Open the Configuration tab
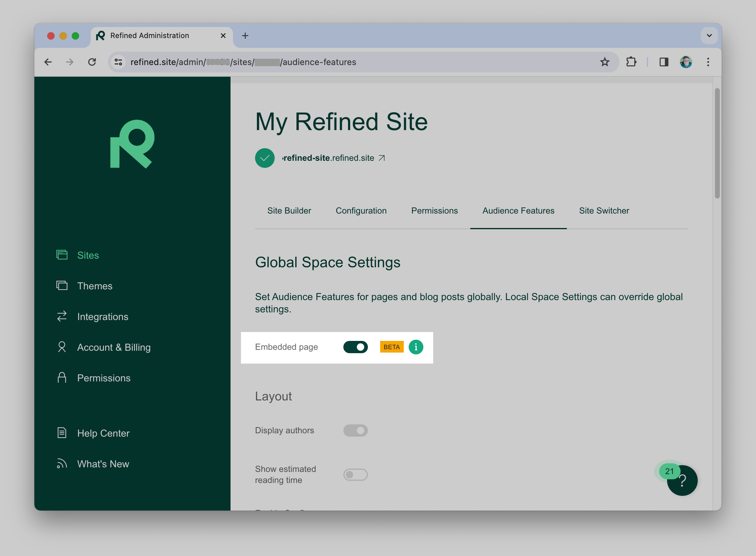This screenshot has width=756, height=556. tap(361, 211)
